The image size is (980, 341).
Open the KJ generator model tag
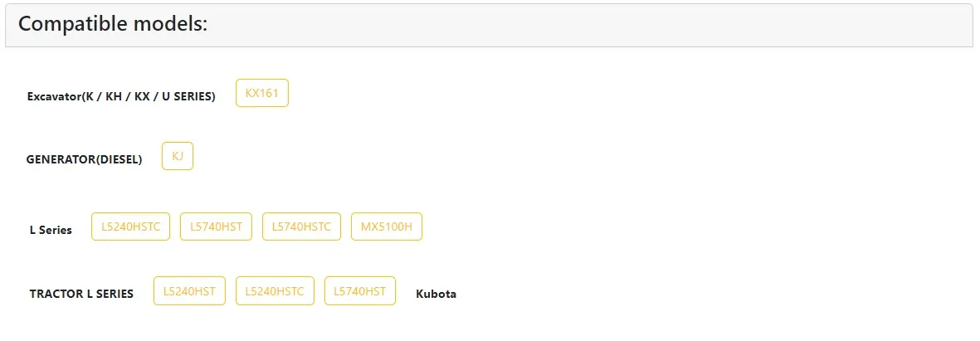point(178,156)
